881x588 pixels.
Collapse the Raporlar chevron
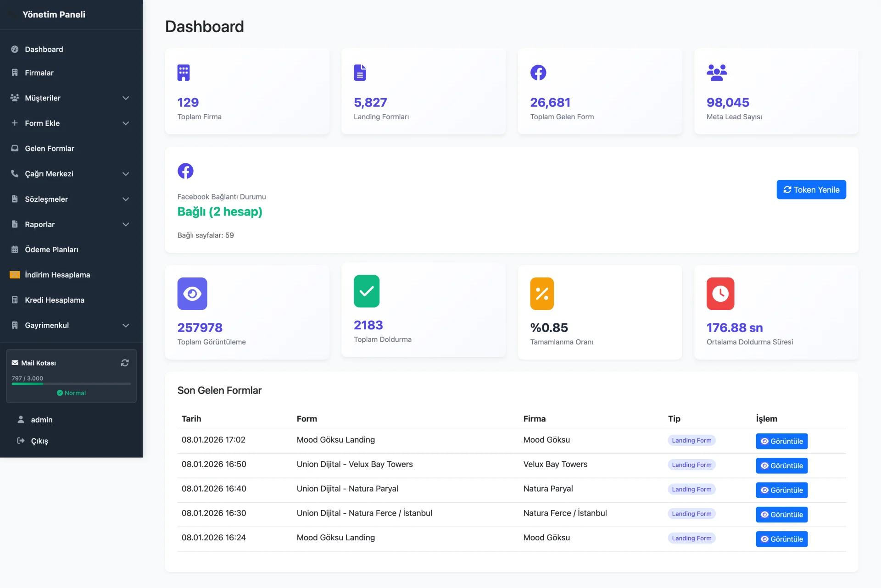126,224
